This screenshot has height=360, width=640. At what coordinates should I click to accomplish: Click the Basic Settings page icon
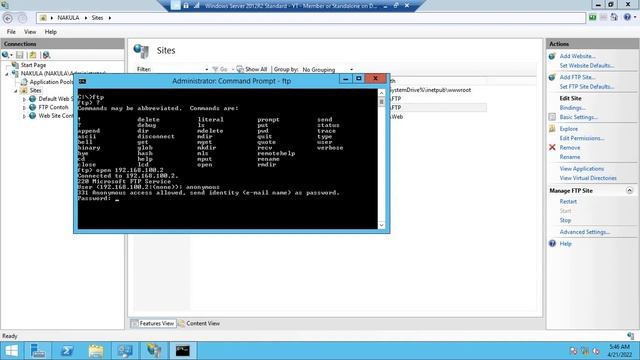[x=552, y=117]
